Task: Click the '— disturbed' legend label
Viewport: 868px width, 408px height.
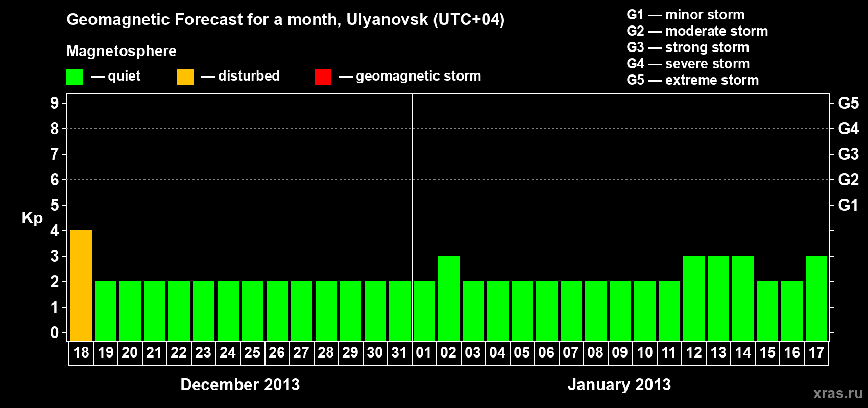Action: (240, 76)
